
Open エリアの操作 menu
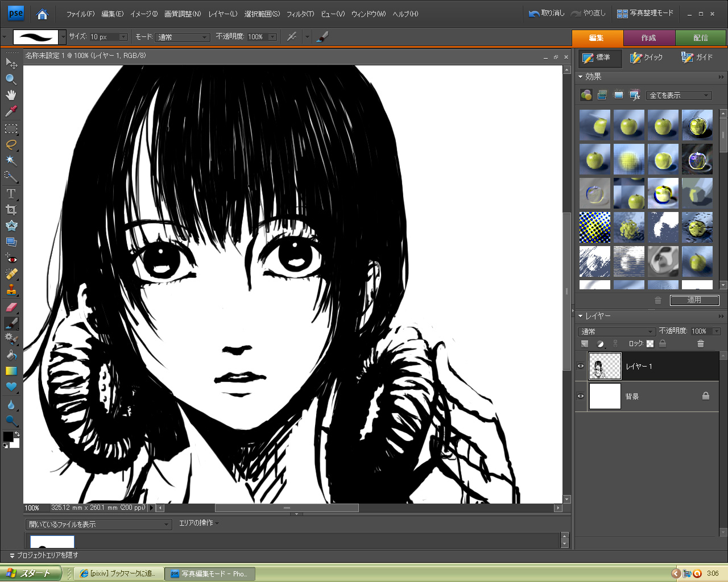[199, 523]
